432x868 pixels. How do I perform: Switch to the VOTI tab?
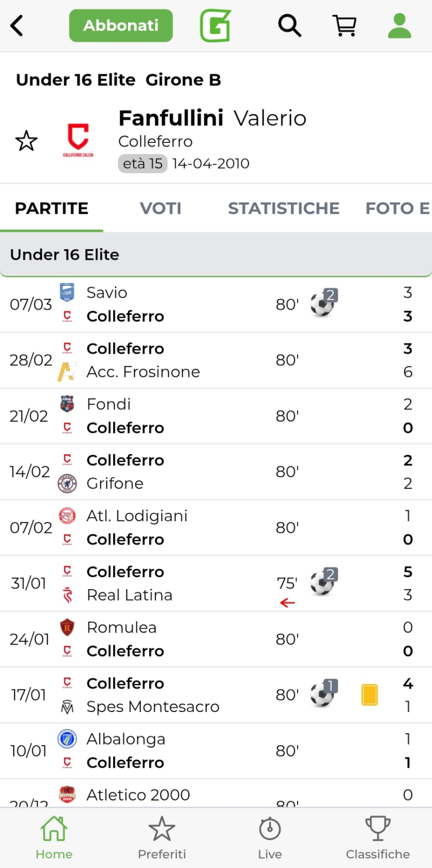coord(161,208)
